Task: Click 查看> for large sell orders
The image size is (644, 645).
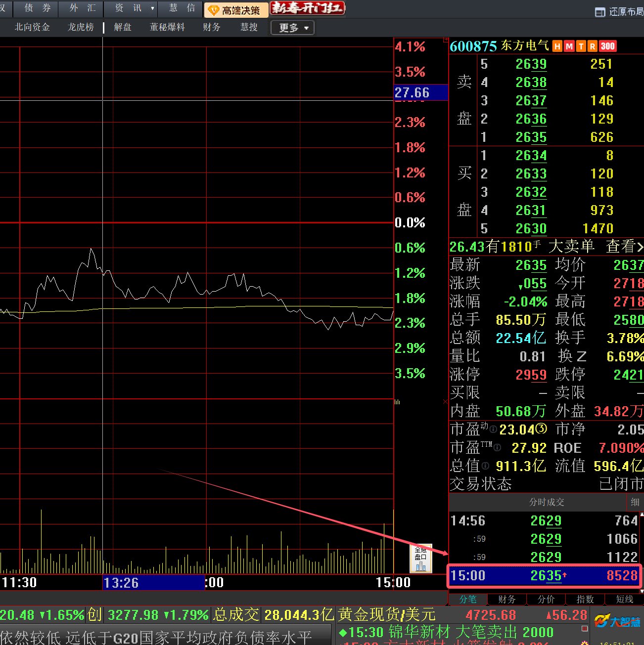Action: coord(625,246)
